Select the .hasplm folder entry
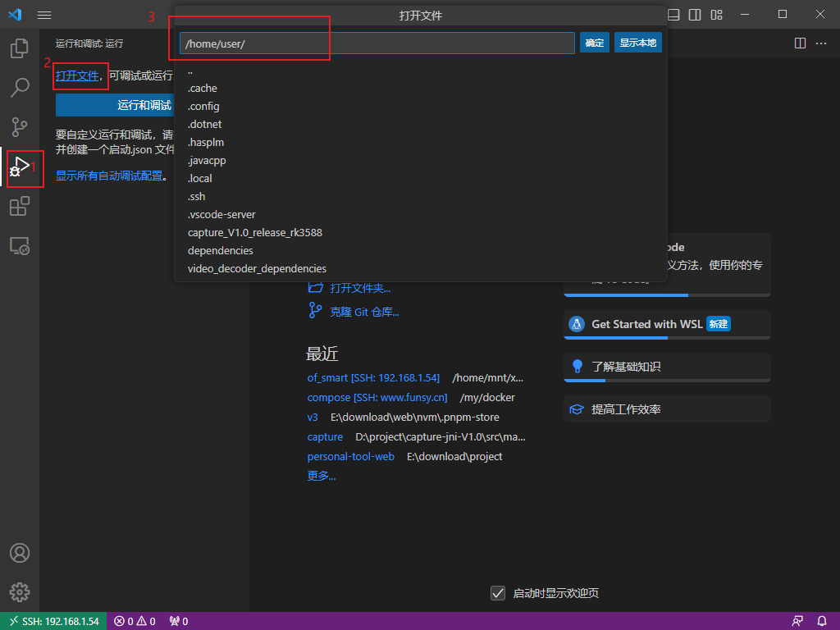The image size is (840, 630). 421,142
